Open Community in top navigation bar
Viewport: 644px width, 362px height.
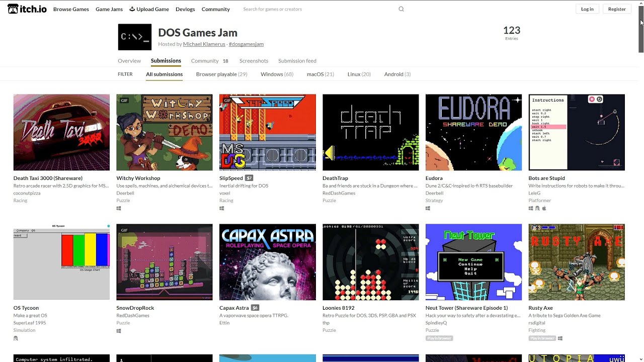(216, 9)
